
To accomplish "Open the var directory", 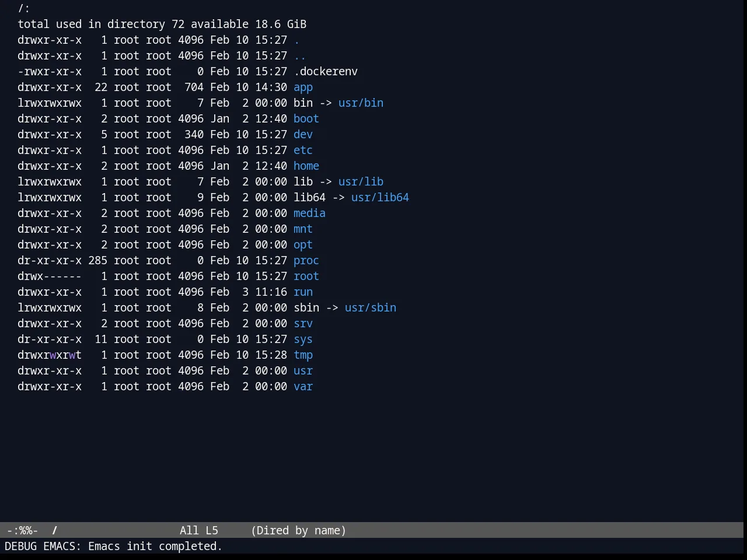I will pyautogui.click(x=303, y=386).
